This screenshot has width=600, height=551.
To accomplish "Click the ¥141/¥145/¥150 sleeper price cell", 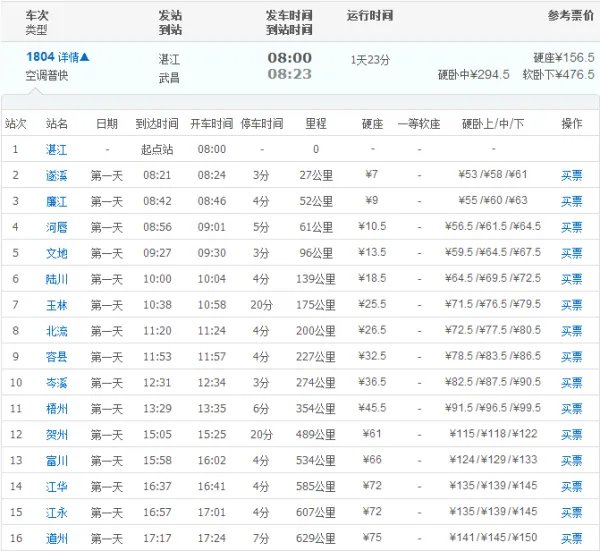I will coord(493,538).
